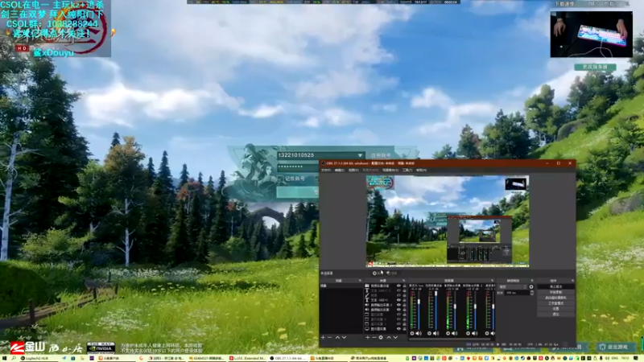Open account dropdown showing 13221010525
Image resolution: width=644 pixels, height=362 pixels.
click(360, 155)
